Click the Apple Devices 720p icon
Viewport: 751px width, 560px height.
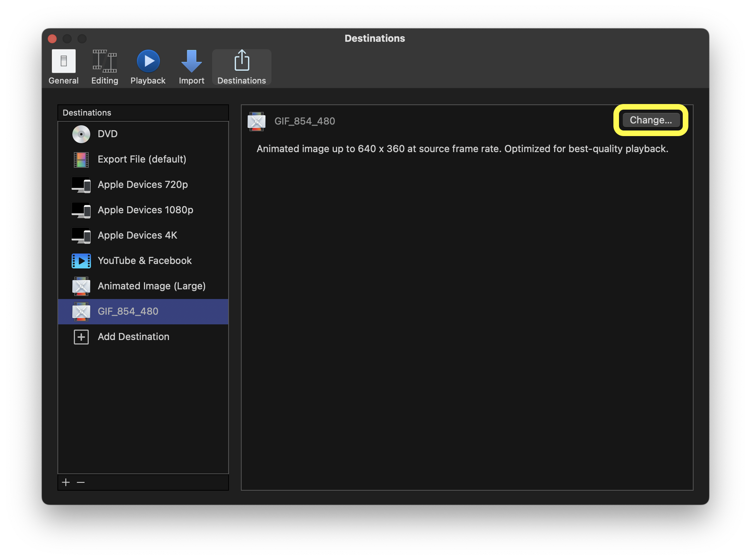[x=81, y=185]
